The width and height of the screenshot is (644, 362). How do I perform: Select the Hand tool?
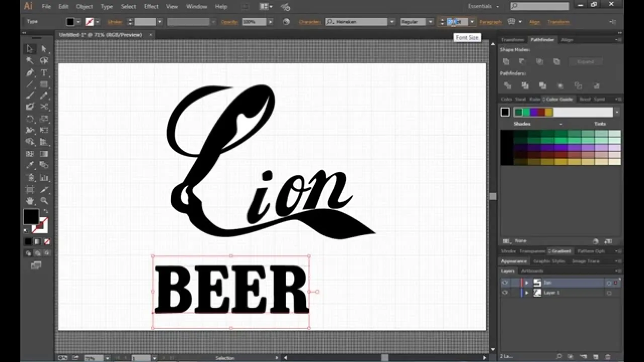30,201
